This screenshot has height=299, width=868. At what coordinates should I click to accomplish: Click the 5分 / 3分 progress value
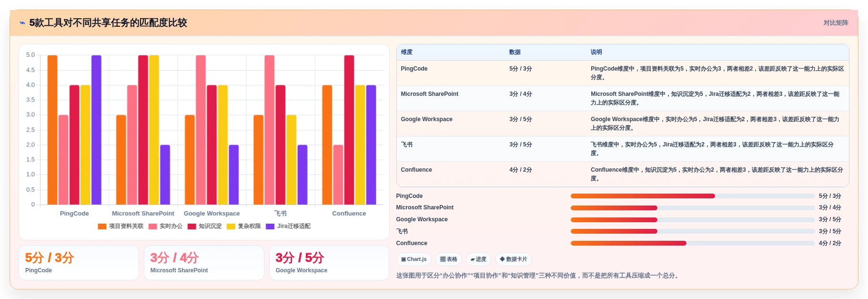point(830,196)
